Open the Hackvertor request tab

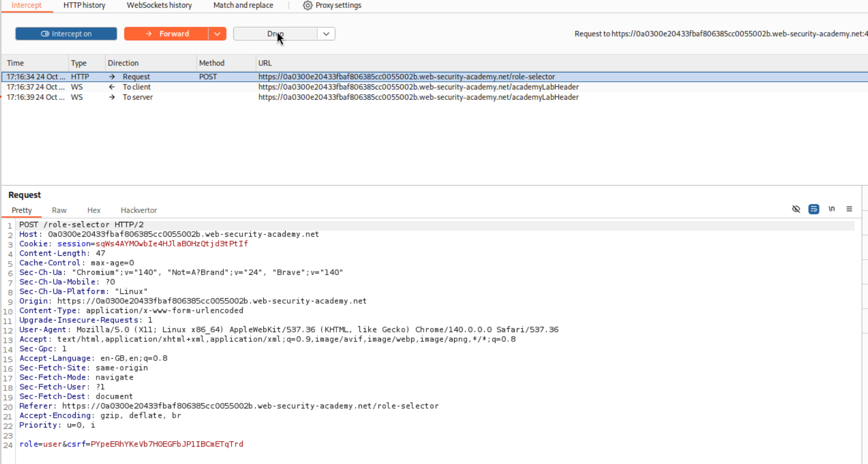[138, 210]
